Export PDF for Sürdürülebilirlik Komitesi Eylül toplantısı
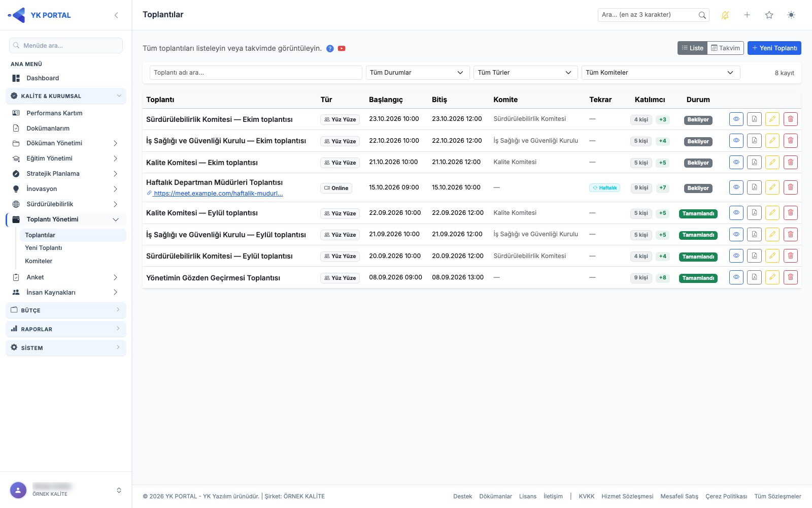This screenshot has width=812, height=508. coord(754,256)
